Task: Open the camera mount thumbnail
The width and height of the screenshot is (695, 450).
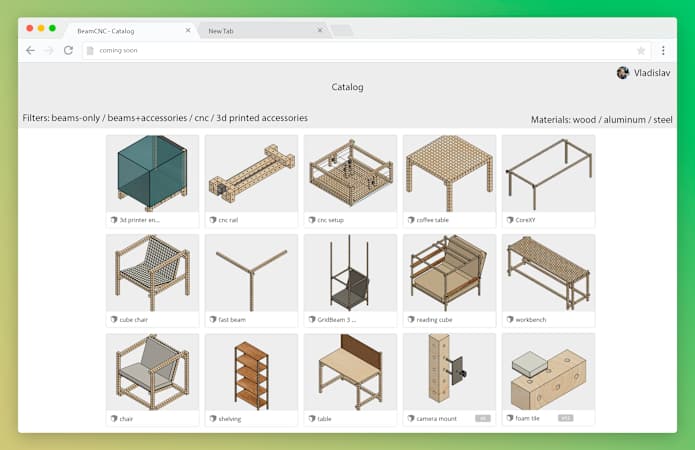Action: click(x=449, y=372)
